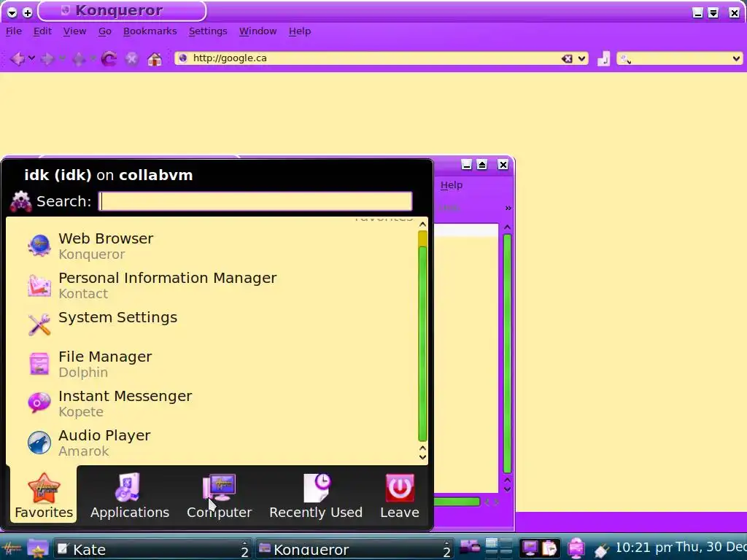Switch to the Computer tab
This screenshot has height=560, width=747.
coord(219,495)
